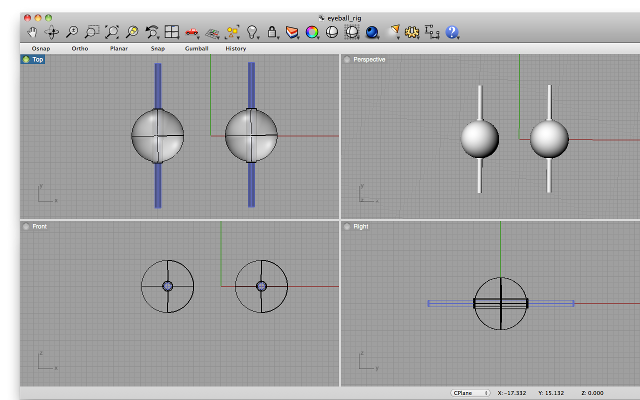This screenshot has width=640, height=400.
Task: Select the Pan hand tool
Action: pos(32,32)
